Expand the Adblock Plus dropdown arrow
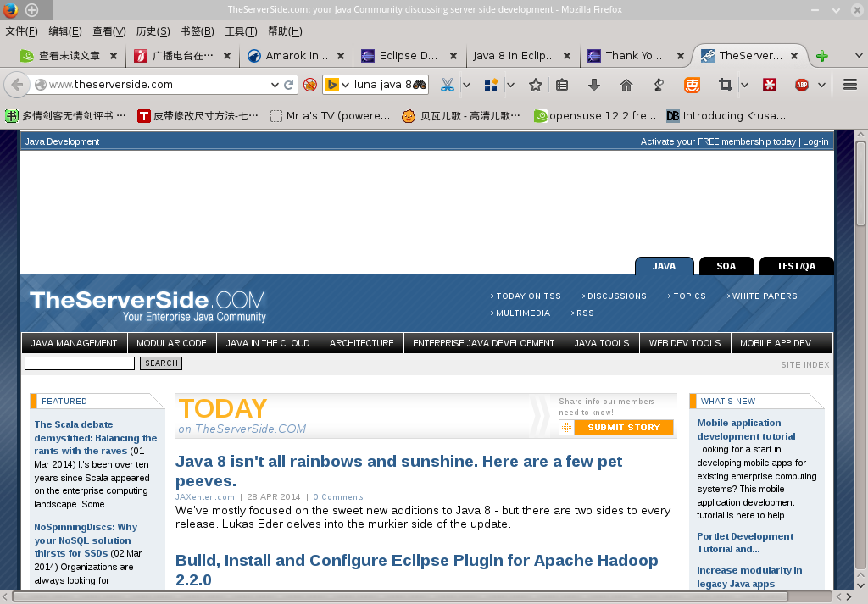The width and height of the screenshot is (868, 604). pos(821,85)
